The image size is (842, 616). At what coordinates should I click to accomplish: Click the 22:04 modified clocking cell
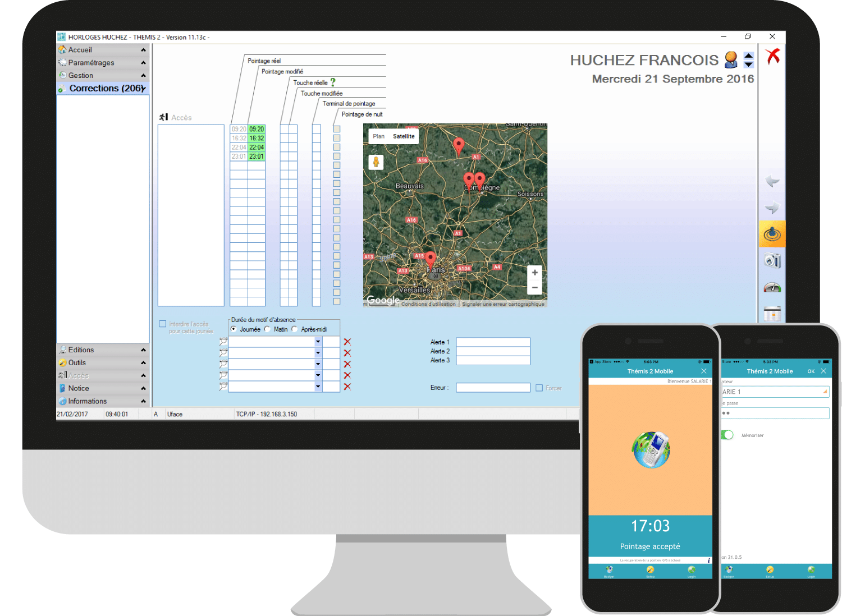tap(257, 147)
